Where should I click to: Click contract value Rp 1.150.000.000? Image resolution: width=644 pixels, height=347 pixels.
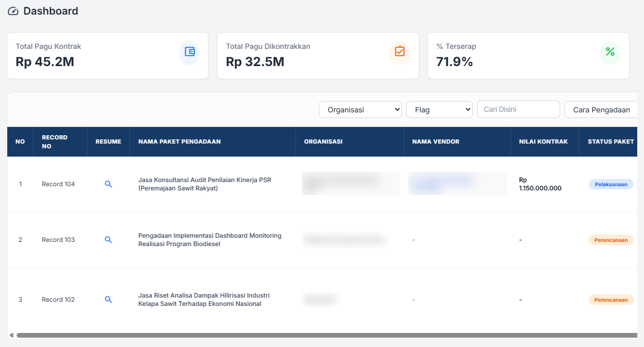540,184
